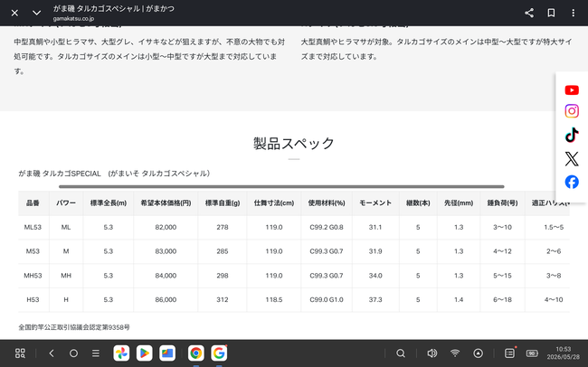The image size is (588, 367).
Task: Click material cell C99.0 G1.0
Action: pos(327,300)
